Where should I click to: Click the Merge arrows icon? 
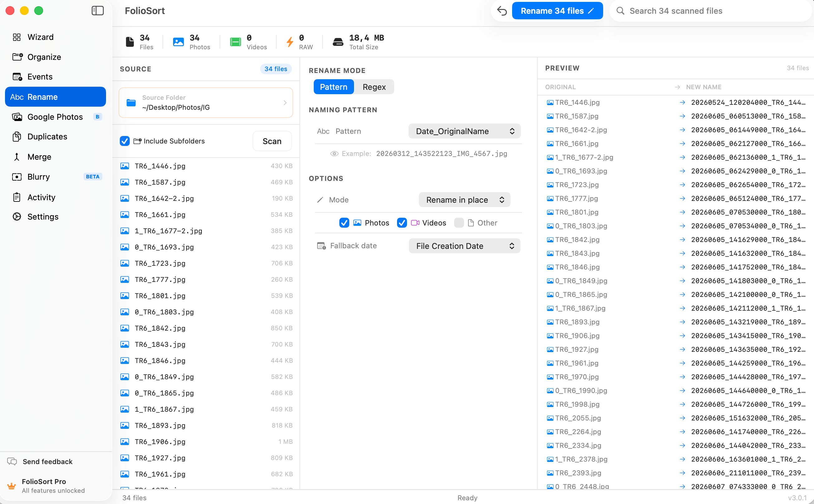[x=17, y=157]
